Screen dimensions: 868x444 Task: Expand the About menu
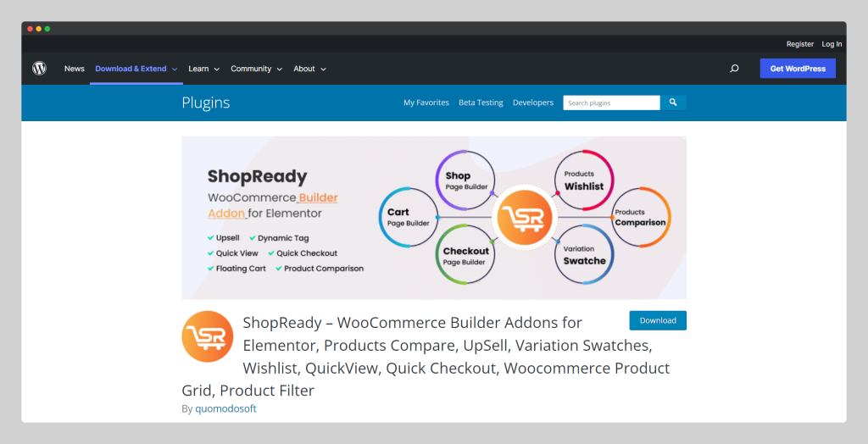[x=309, y=69]
